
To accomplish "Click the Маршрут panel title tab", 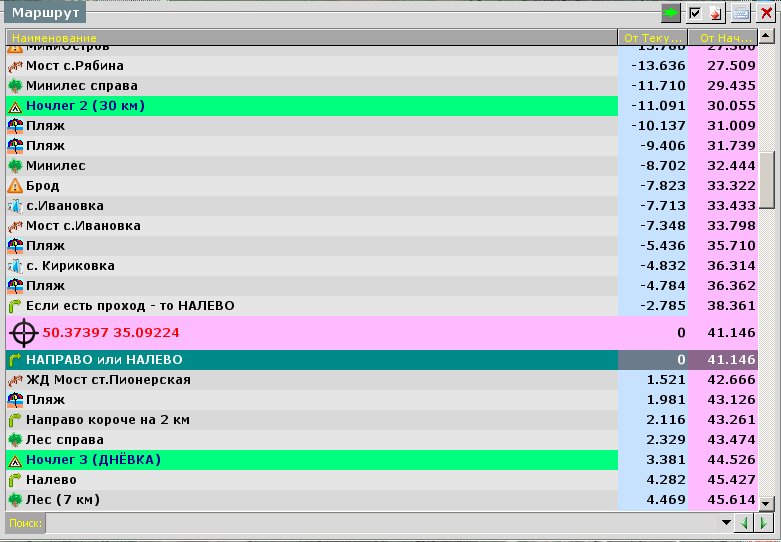I will [x=45, y=13].
